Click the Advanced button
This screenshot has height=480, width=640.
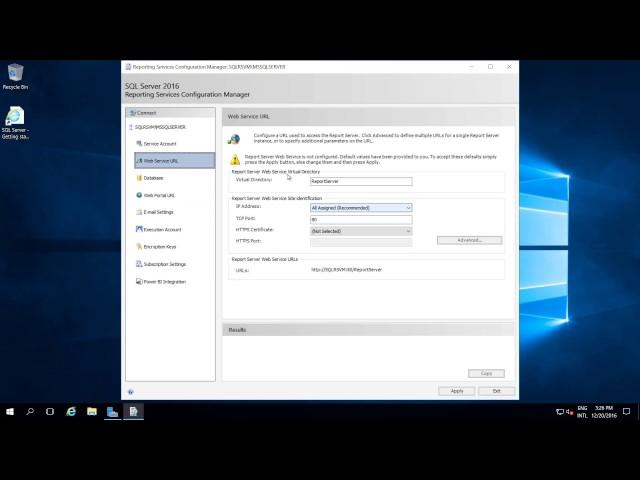pyautogui.click(x=469, y=240)
